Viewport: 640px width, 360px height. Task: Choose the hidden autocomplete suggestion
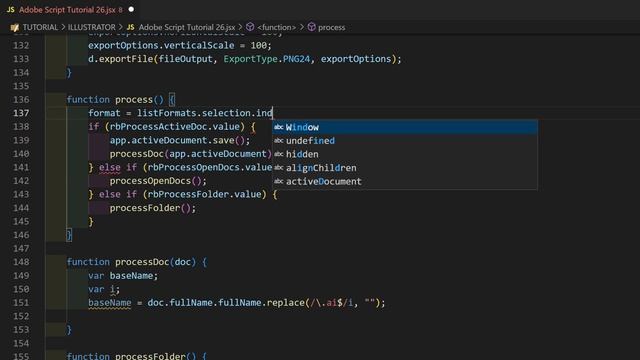point(405,154)
